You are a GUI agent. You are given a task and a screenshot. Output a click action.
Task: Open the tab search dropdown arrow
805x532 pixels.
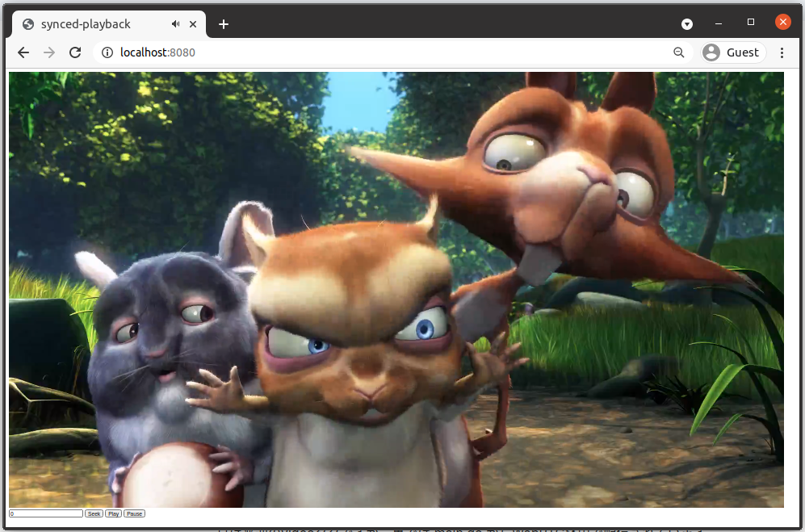click(687, 24)
